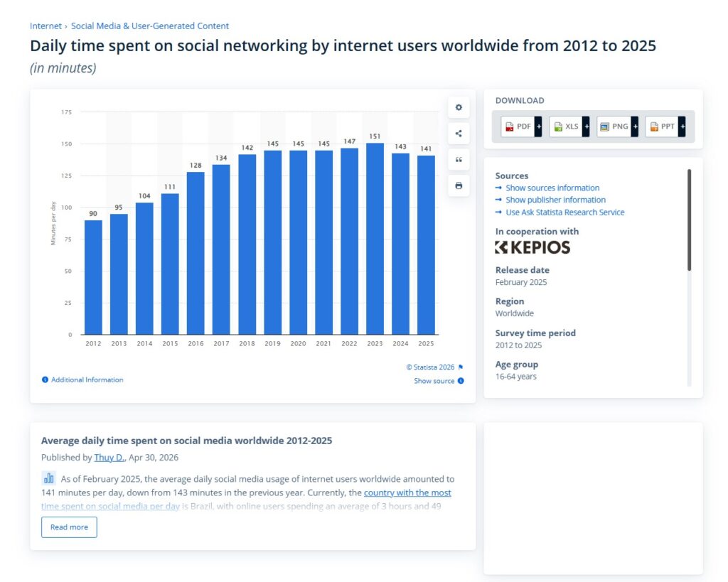Click the 2019 bar
Screen dimensions: 728x582
click(272, 242)
